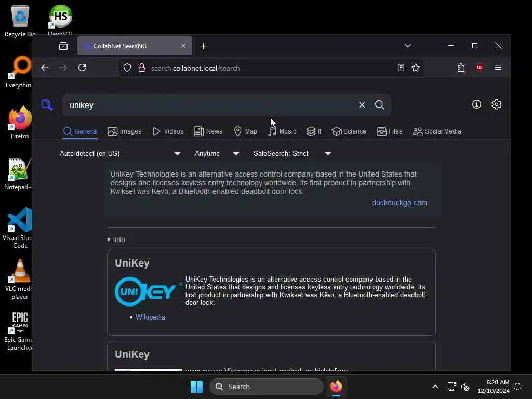Submit search with magnifier button
The image size is (532, 399).
pyautogui.click(x=379, y=105)
